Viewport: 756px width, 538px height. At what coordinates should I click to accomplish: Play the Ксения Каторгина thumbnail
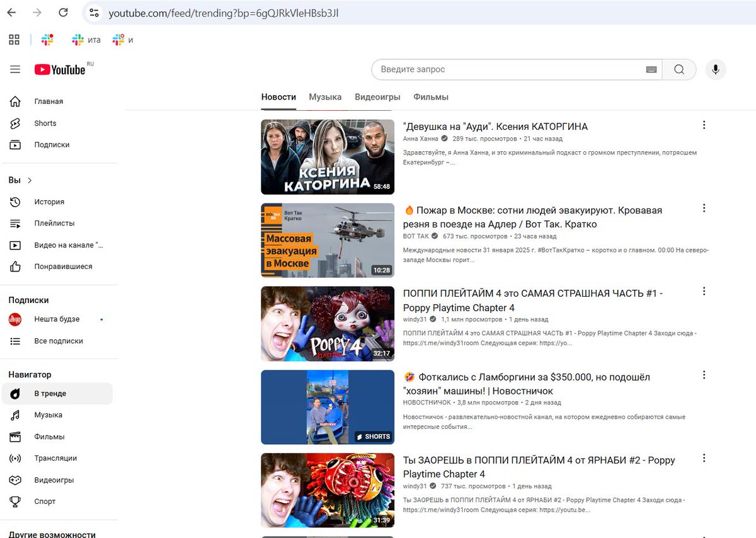328,157
